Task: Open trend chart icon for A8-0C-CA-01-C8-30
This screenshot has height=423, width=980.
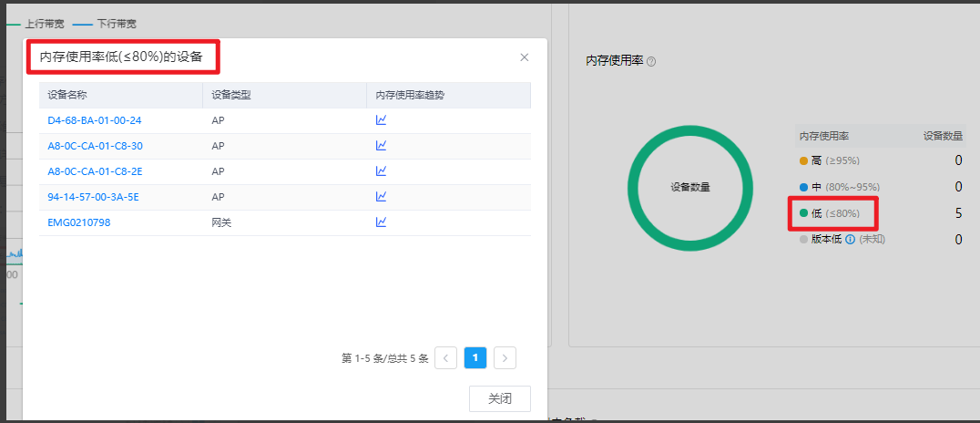Action: pyautogui.click(x=382, y=146)
